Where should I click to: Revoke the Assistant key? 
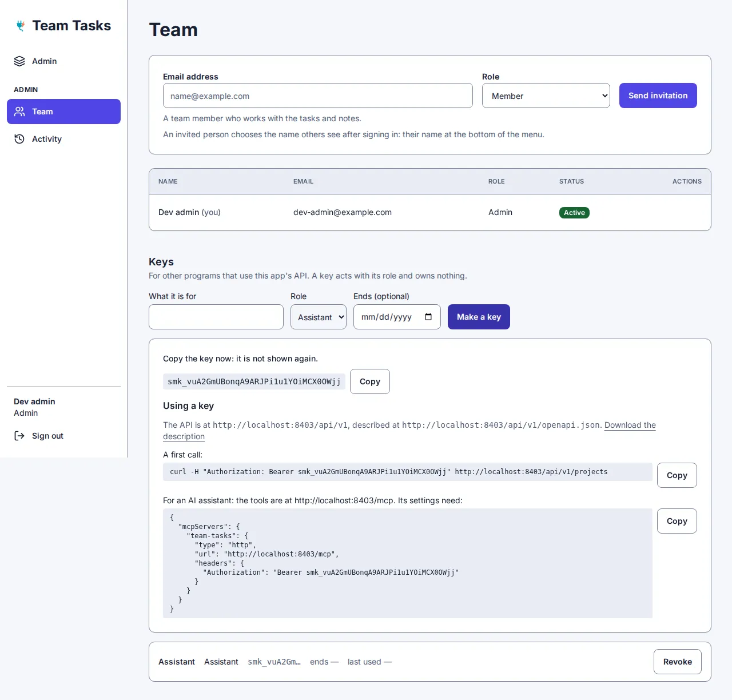pyautogui.click(x=678, y=662)
